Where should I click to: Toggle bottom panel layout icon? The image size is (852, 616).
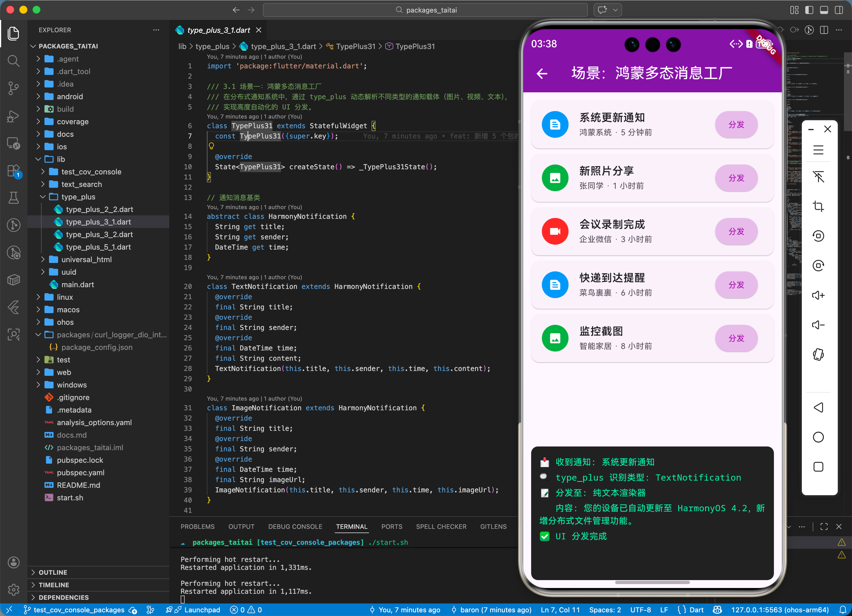(824, 10)
